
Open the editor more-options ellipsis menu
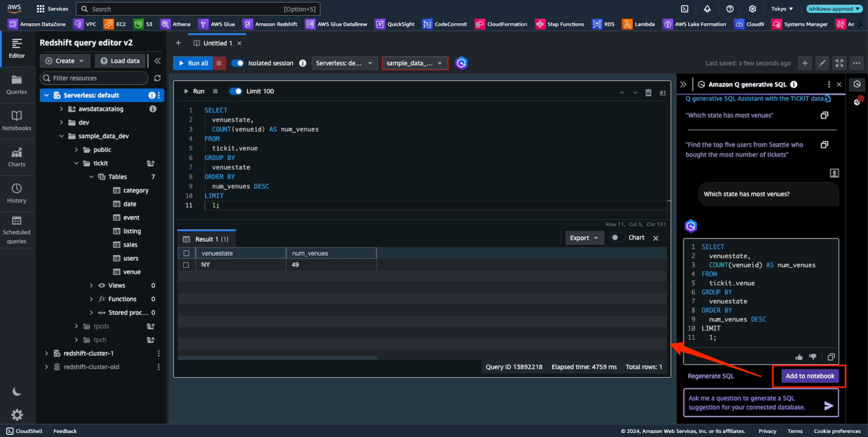(x=856, y=63)
